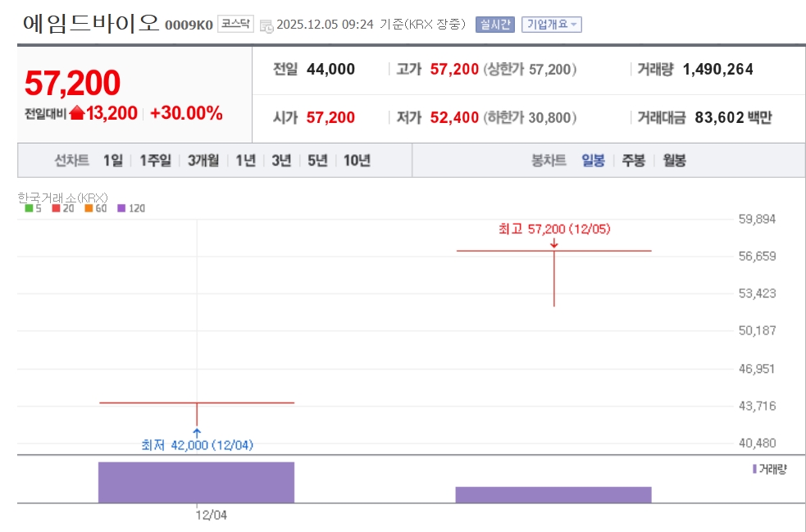Select the 일봉 daily candle chart
Image resolution: width=806 pixels, height=532 pixels.
[593, 161]
